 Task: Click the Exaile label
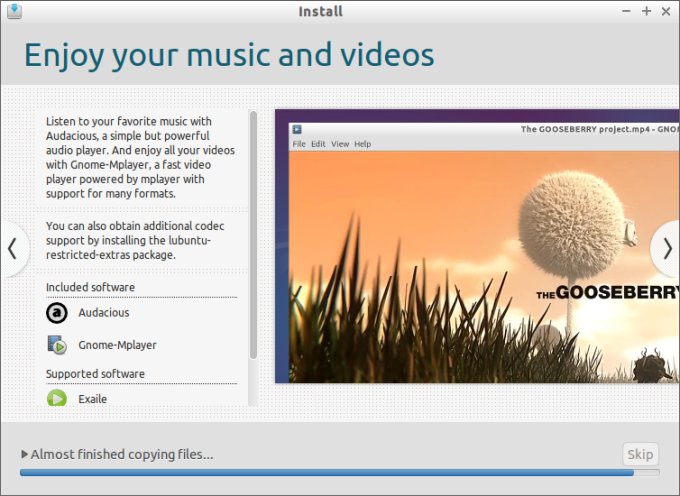click(92, 399)
